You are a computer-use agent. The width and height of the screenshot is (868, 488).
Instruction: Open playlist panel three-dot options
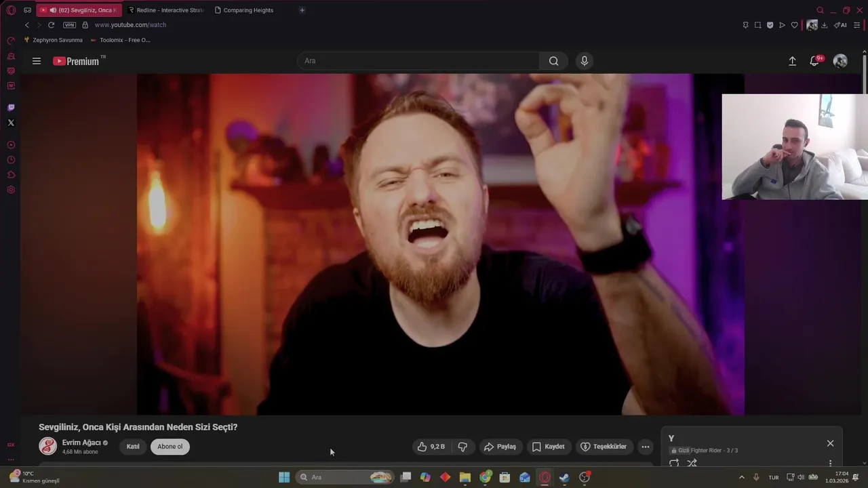click(830, 464)
